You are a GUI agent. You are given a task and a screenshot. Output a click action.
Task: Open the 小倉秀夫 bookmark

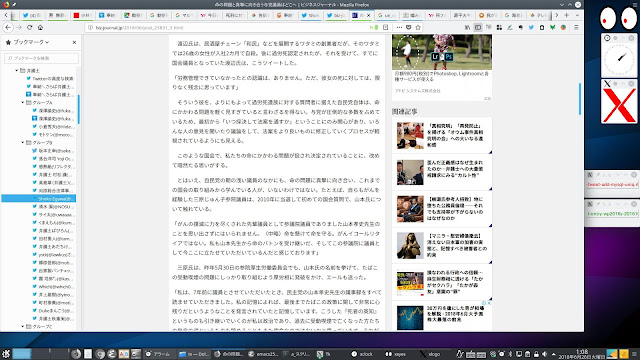coord(53,127)
